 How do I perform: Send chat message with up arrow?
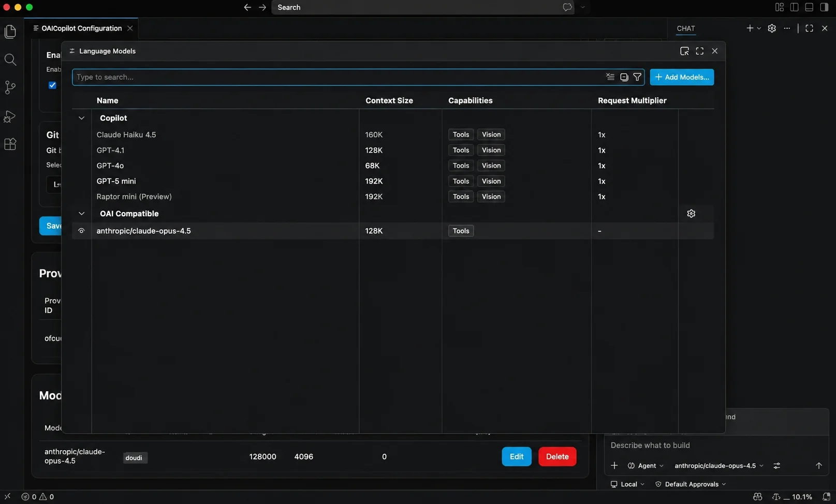pyautogui.click(x=819, y=466)
